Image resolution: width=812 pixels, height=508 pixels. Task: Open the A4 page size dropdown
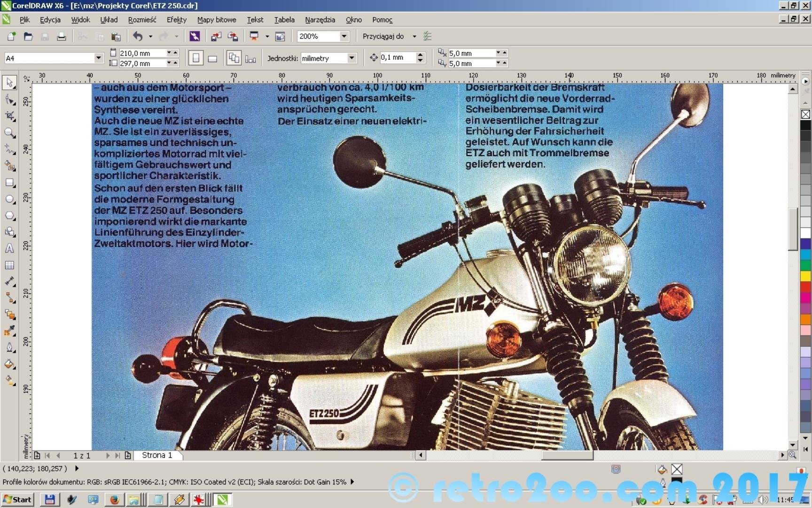98,58
